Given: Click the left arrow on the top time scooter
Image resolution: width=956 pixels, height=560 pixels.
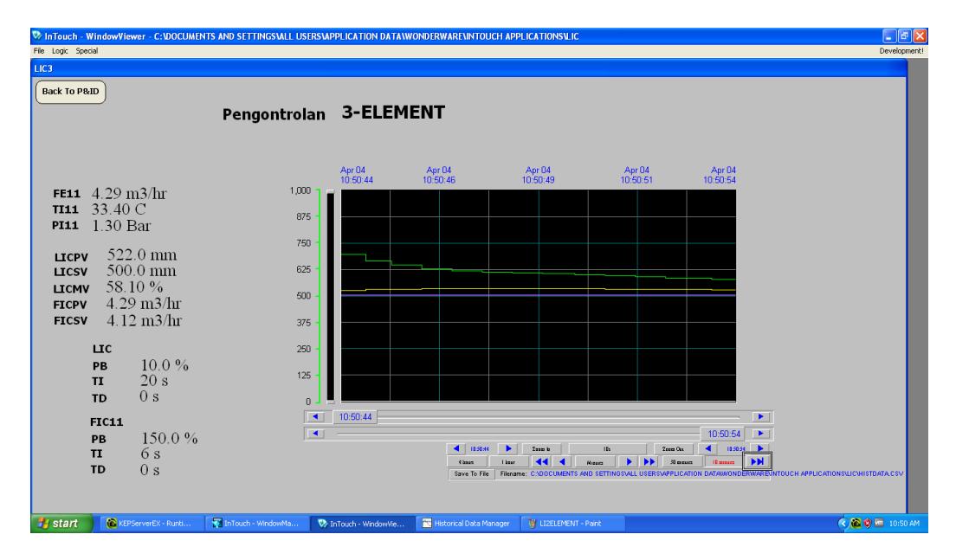Looking at the screenshot, I should click(x=315, y=417).
